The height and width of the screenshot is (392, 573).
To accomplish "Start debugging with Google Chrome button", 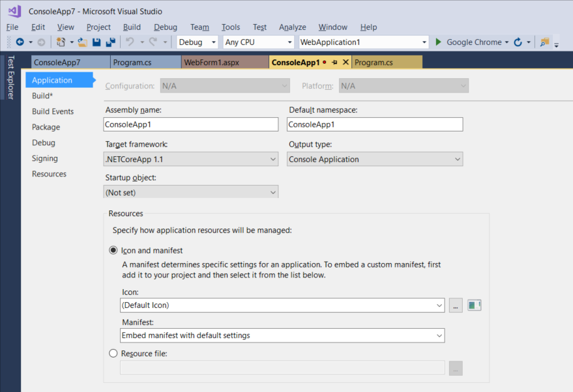I will point(469,42).
